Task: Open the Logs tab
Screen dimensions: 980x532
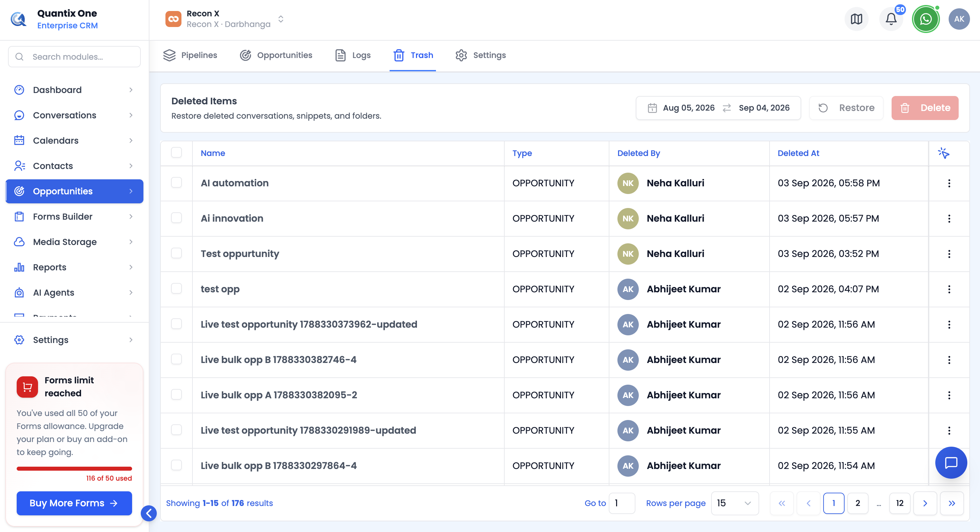Action: 353,55
